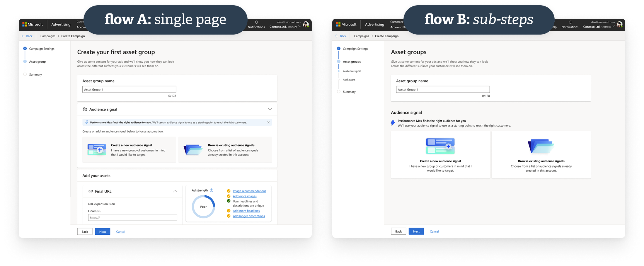
Task: Click Back button at bottom of flow A
Action: pos(85,231)
